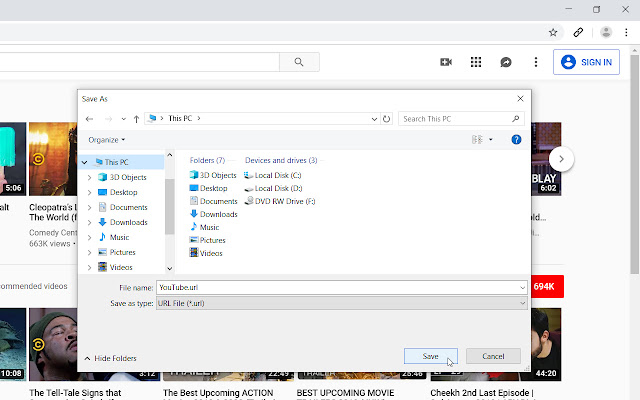Click the YouTube search magnifier button
This screenshot has width=640, height=400.
(x=298, y=62)
